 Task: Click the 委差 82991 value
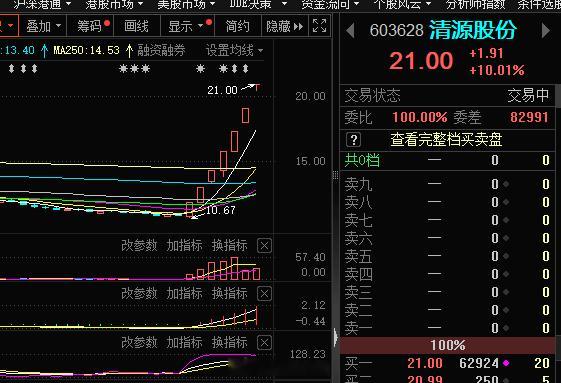529,117
